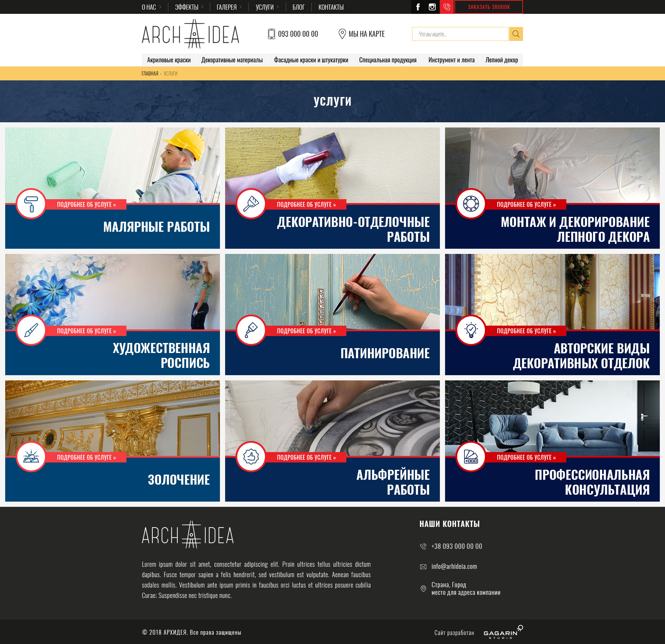Image resolution: width=665 pixels, height=644 pixels.
Task: Click the +38 093 000 00 00 footer phone
Action: [x=456, y=546]
